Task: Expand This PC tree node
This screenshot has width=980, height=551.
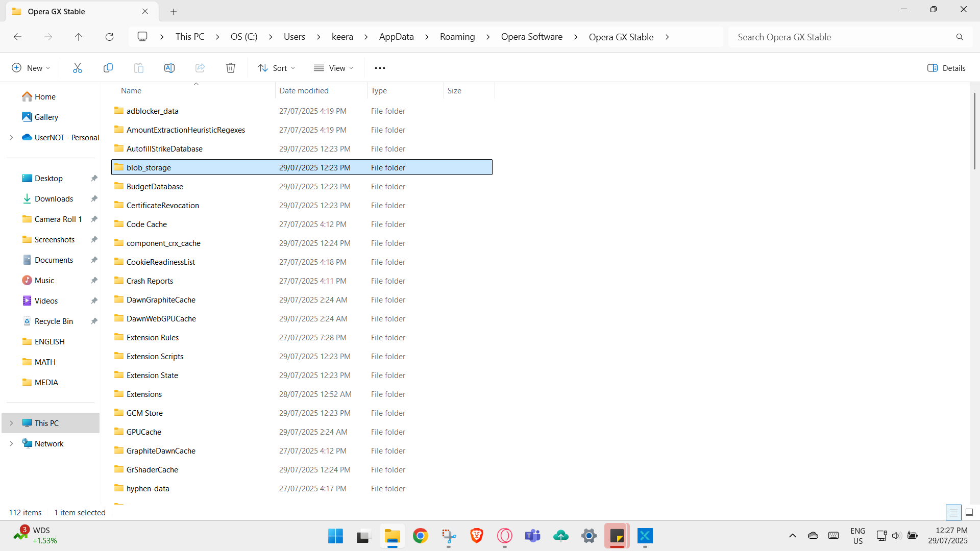Action: [x=11, y=423]
